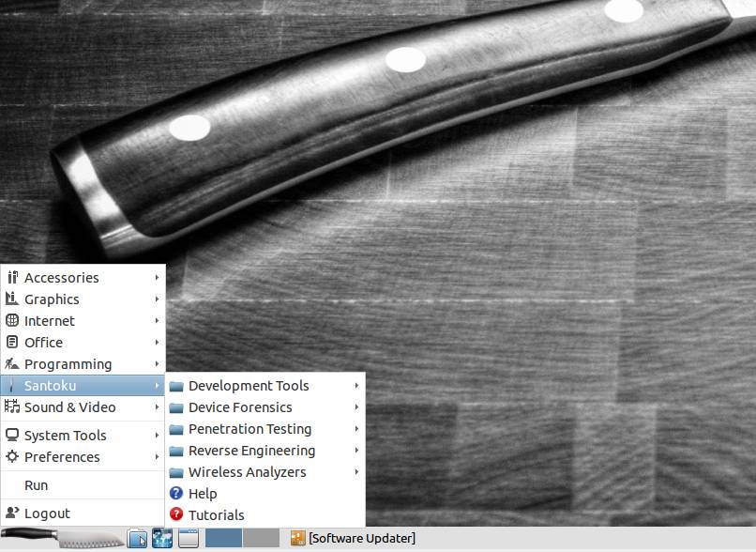
Task: Launch the file manager from the taskbar
Action: (x=137, y=538)
